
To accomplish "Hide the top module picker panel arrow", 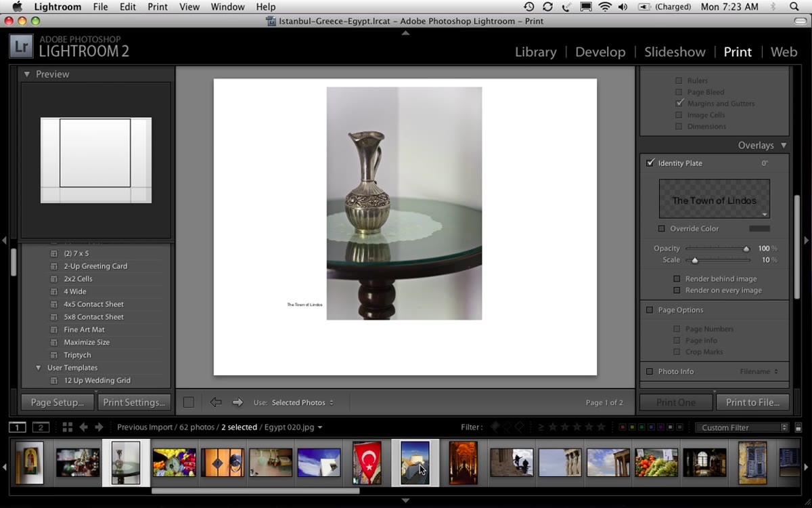I will tap(405, 33).
